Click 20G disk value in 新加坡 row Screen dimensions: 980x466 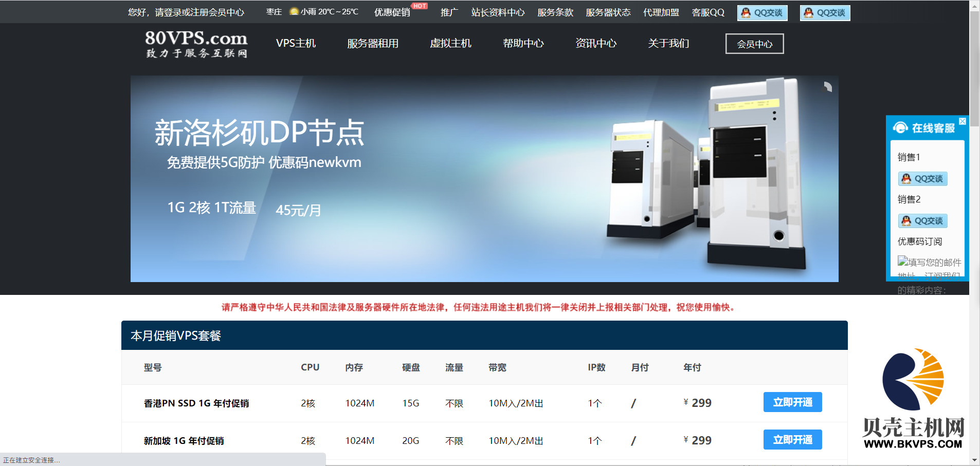pos(410,441)
